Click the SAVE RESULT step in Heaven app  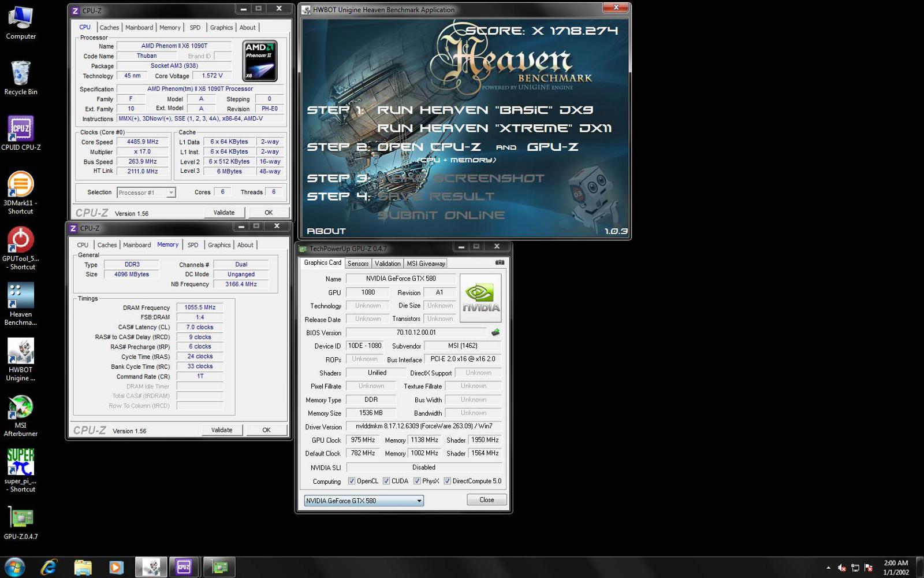pyautogui.click(x=435, y=197)
